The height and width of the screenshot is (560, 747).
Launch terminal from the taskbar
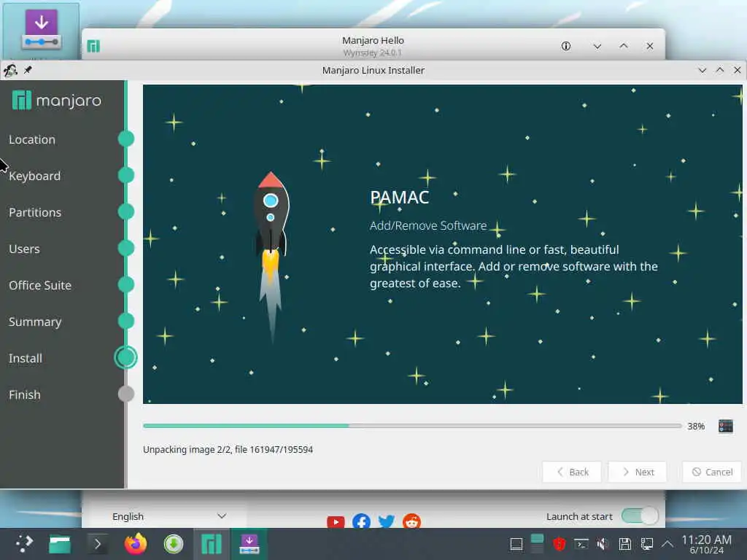coord(97,544)
